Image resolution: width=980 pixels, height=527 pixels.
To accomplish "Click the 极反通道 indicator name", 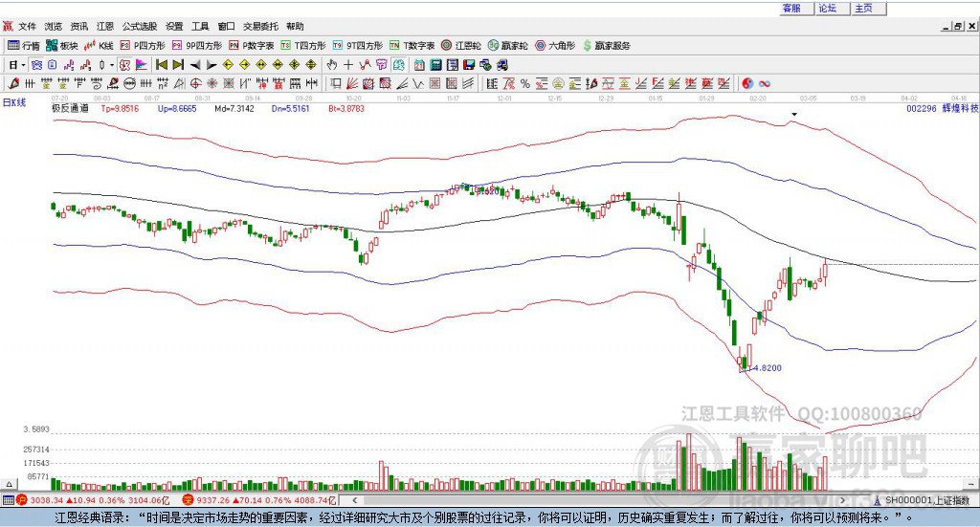I will 70,109.
